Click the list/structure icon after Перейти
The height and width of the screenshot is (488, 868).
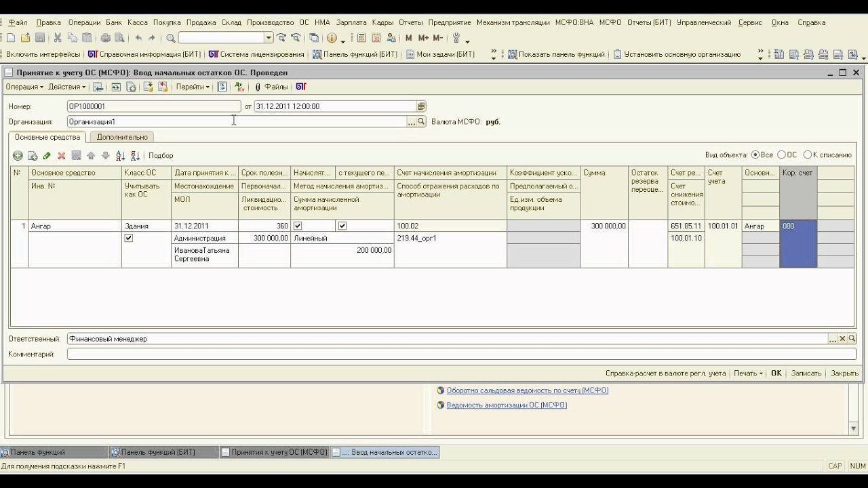point(222,87)
